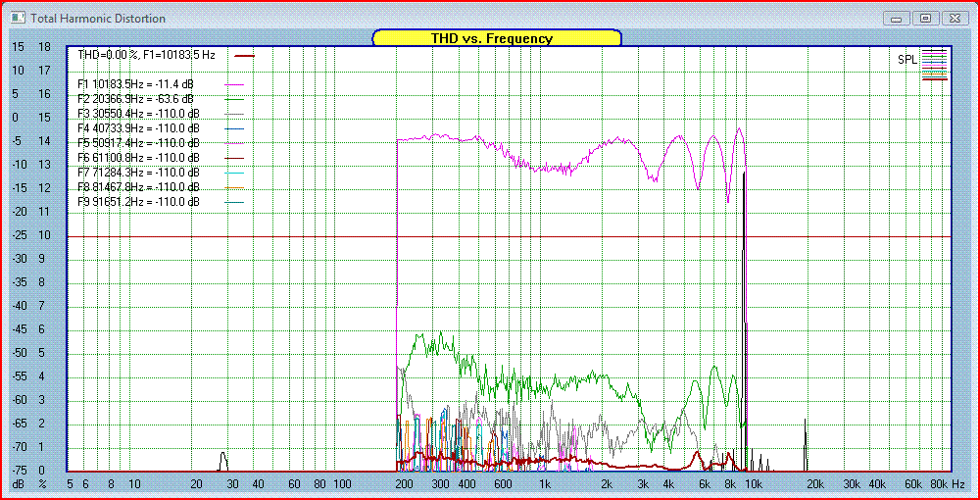Click the F1 10183.5Hz = -11.4 dB legend entry

[135, 83]
